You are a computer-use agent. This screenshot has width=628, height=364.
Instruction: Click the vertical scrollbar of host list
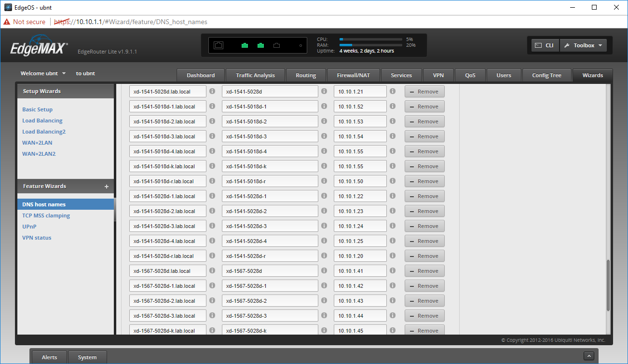[608, 285]
